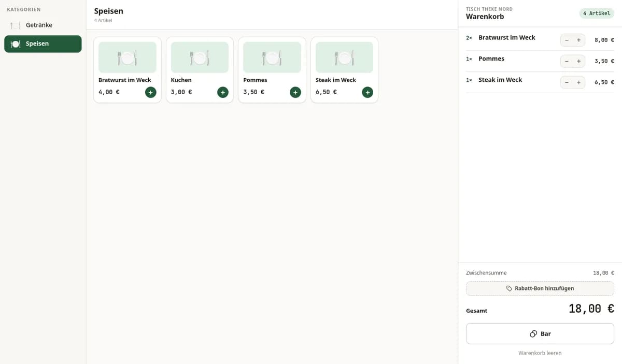This screenshot has height=364, width=622.
Task: Click the Steak im Weck product image
Action: (344, 57)
